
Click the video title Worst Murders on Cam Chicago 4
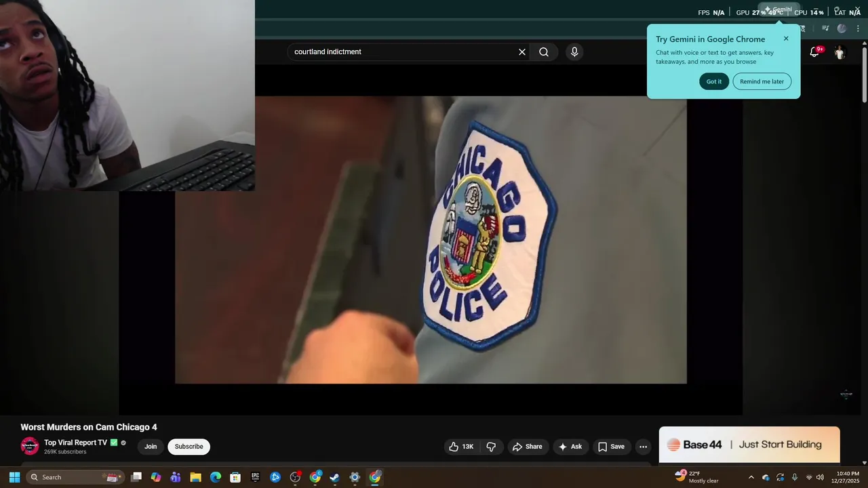pyautogui.click(x=89, y=427)
